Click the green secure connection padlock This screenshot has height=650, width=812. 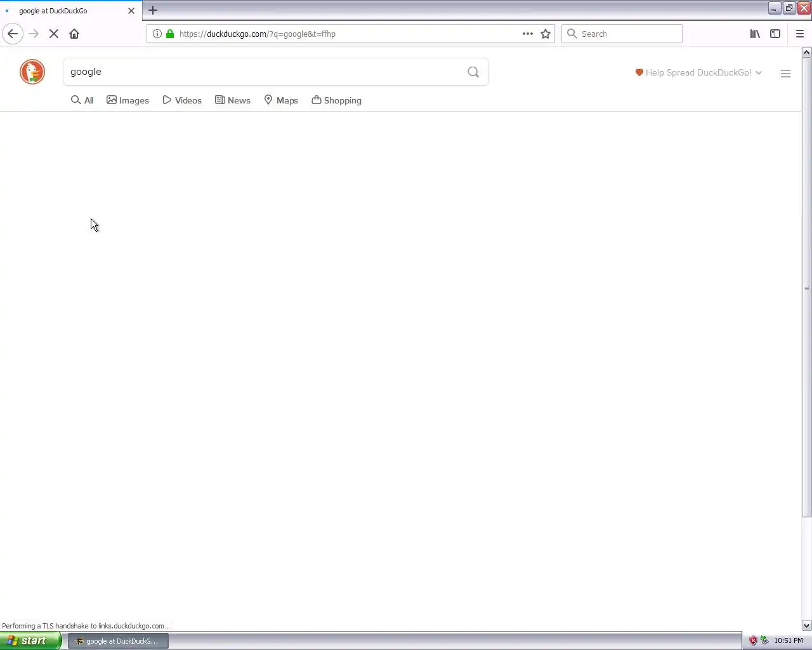pyautogui.click(x=170, y=34)
